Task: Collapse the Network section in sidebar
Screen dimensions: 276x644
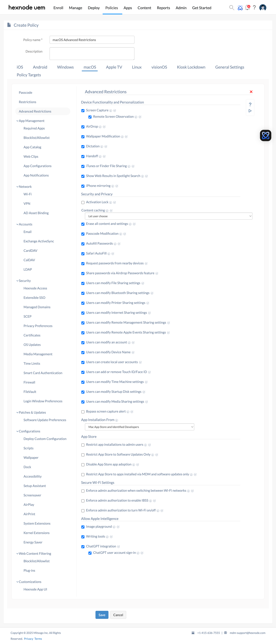Action: (x=17, y=187)
